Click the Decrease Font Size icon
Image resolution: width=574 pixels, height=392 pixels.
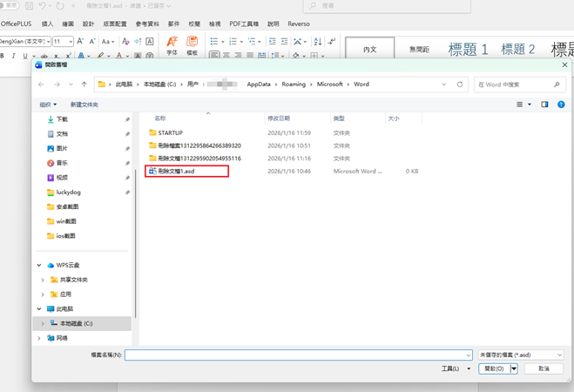(x=92, y=41)
